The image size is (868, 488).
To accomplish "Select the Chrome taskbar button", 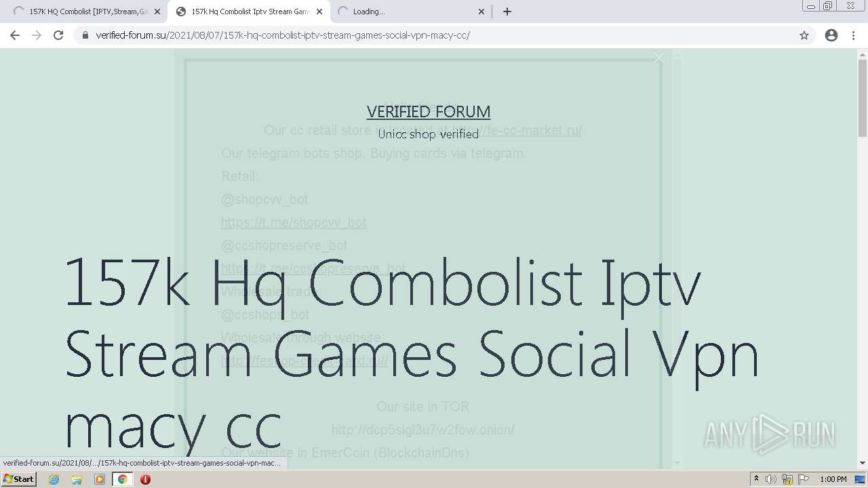I will (123, 479).
